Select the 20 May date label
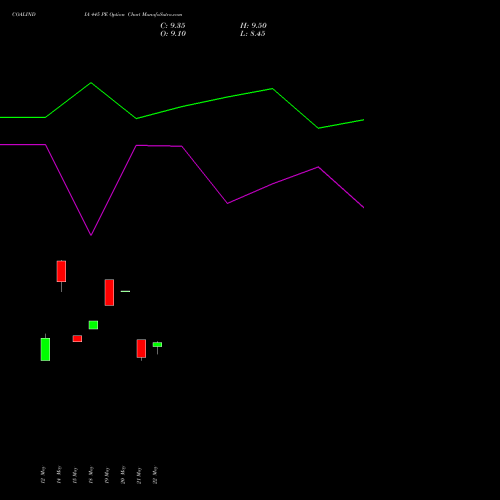Screen dimensions: 500x500 click(123, 475)
